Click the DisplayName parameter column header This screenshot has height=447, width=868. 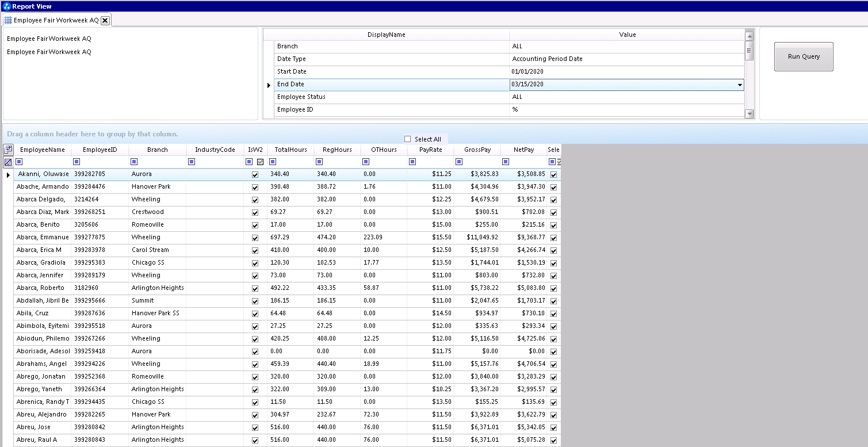pyautogui.click(x=387, y=35)
